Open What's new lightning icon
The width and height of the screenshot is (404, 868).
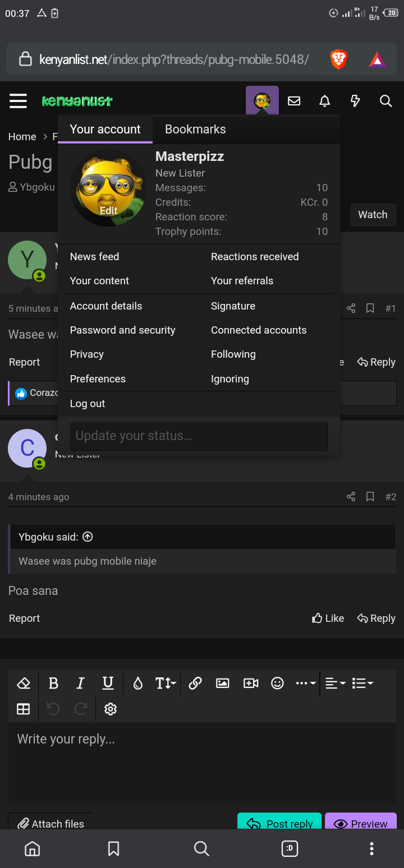[x=355, y=101]
